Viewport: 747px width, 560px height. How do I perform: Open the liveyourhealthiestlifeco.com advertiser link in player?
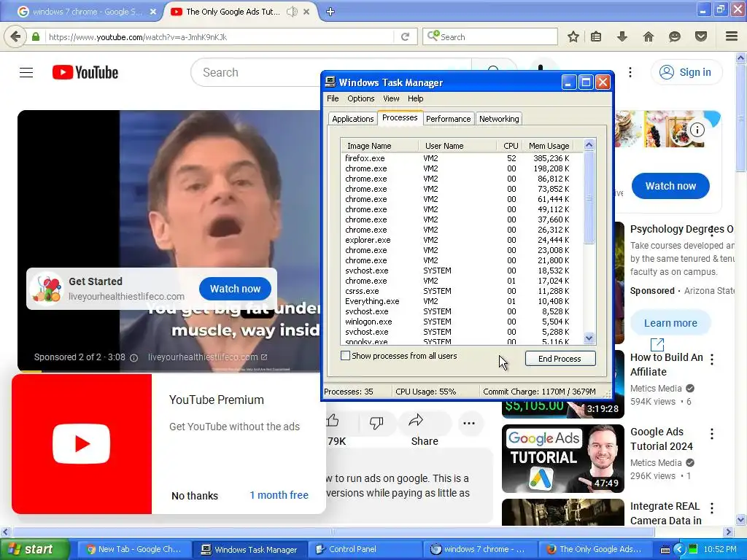[x=208, y=357]
